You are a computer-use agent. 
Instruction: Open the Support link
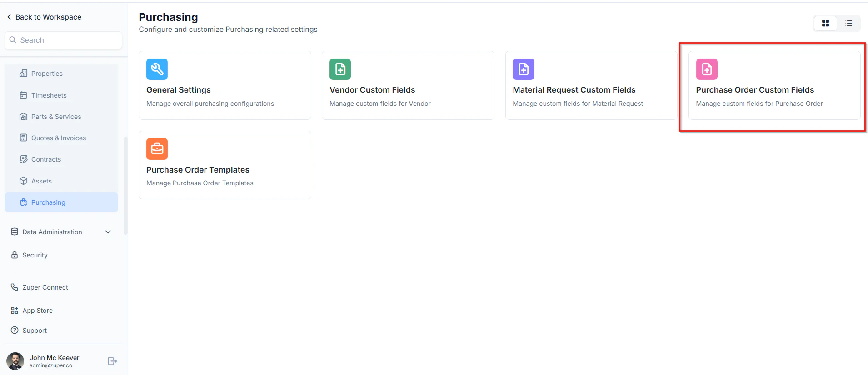click(35, 331)
